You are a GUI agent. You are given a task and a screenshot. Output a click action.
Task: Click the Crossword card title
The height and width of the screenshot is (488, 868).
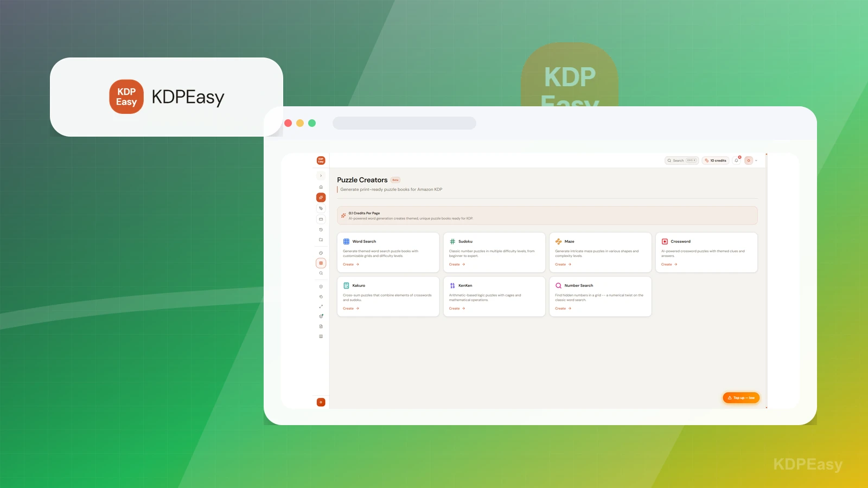[680, 241]
